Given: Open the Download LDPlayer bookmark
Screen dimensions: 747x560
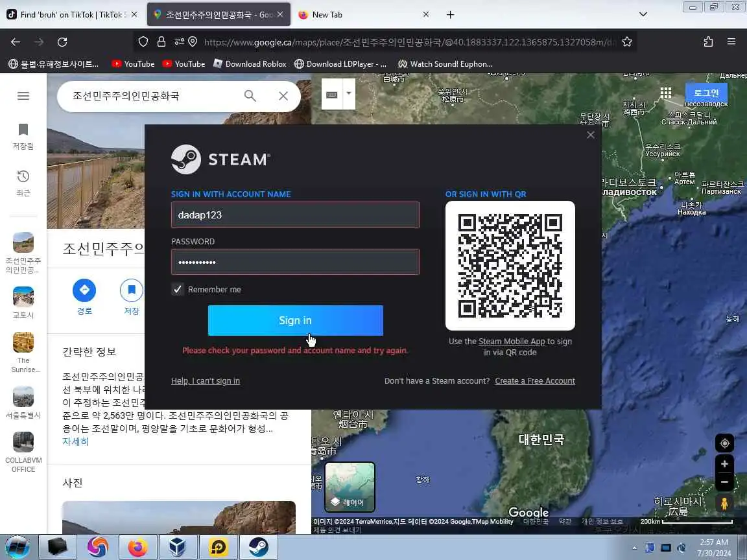Looking at the screenshot, I should point(340,64).
